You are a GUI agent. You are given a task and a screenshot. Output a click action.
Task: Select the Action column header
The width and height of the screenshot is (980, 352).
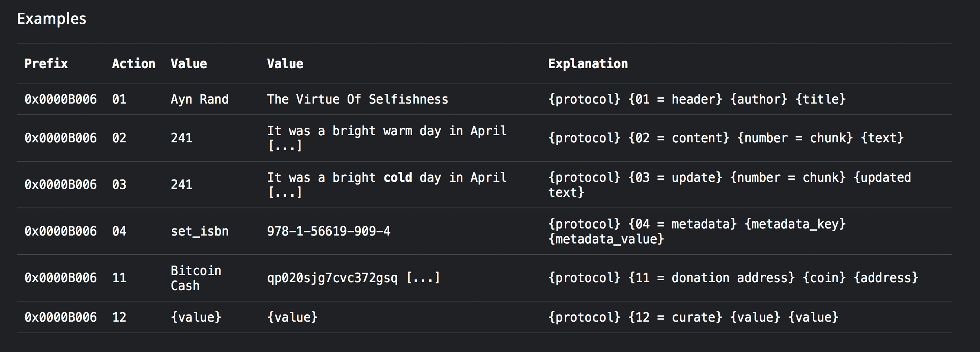point(134,63)
